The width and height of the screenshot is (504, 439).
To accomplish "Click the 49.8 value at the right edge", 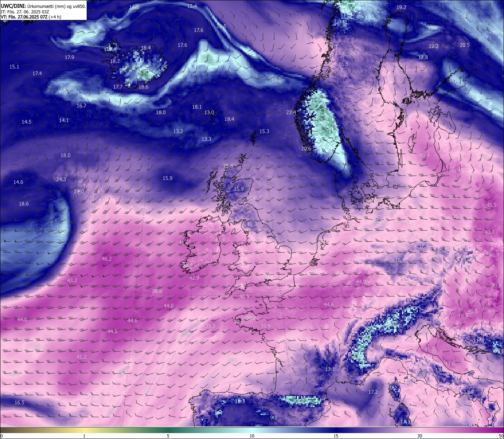I will click(x=497, y=285).
